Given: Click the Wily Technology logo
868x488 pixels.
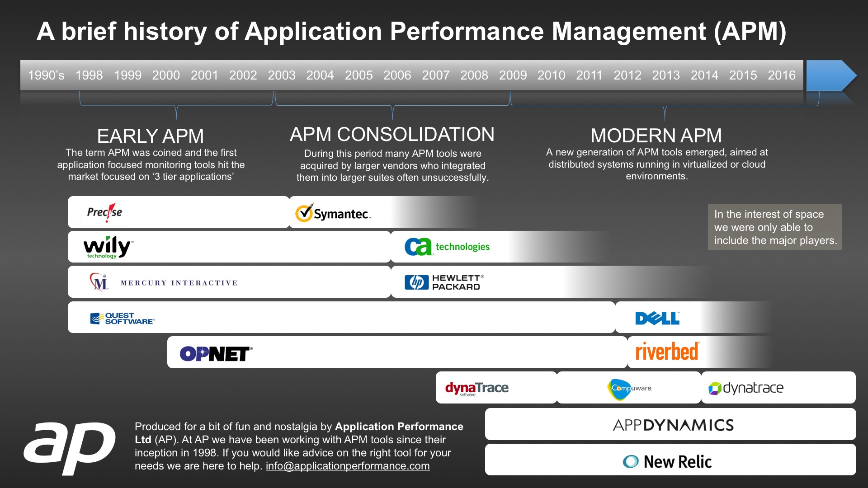Looking at the screenshot, I should [108, 247].
